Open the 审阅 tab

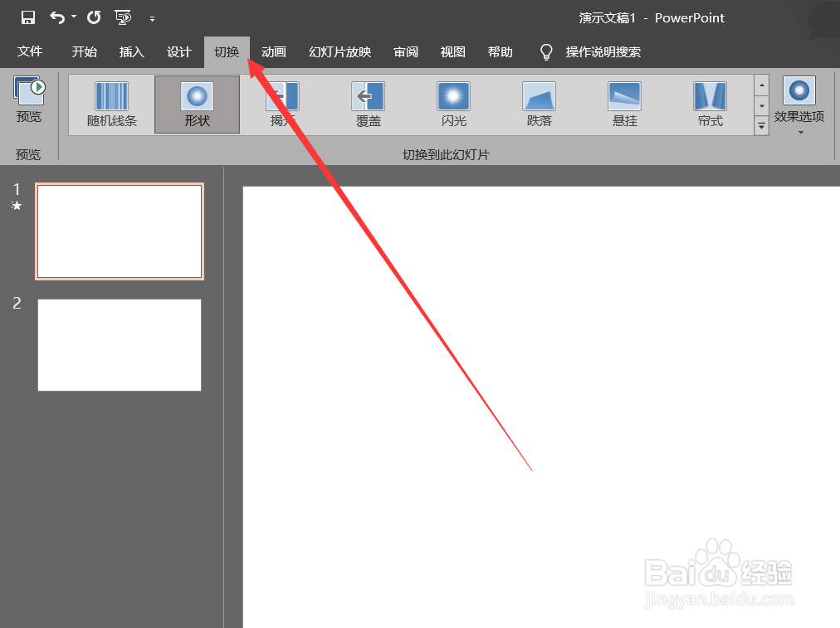click(x=406, y=52)
